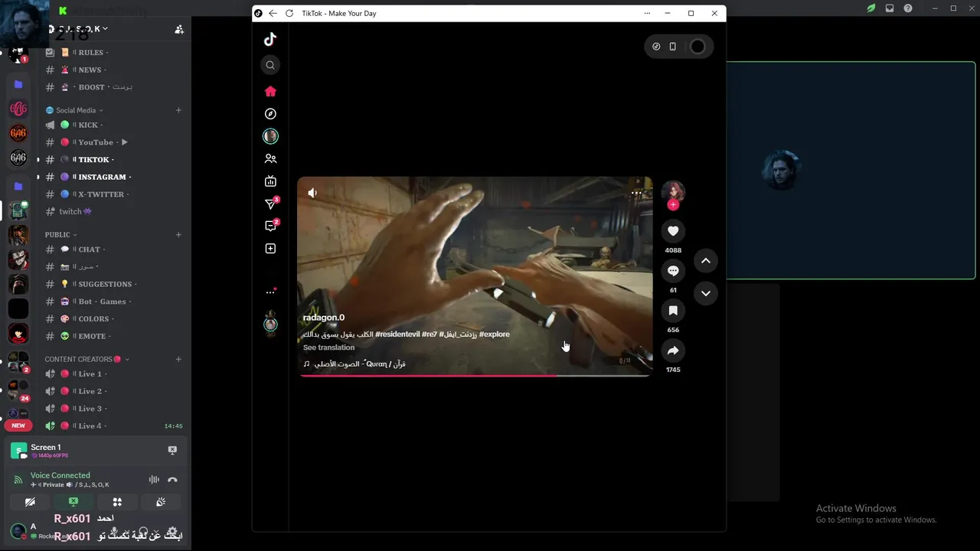Screen dimensions: 980x551
Task: Turn on camera button in voice panel
Action: click(30, 502)
